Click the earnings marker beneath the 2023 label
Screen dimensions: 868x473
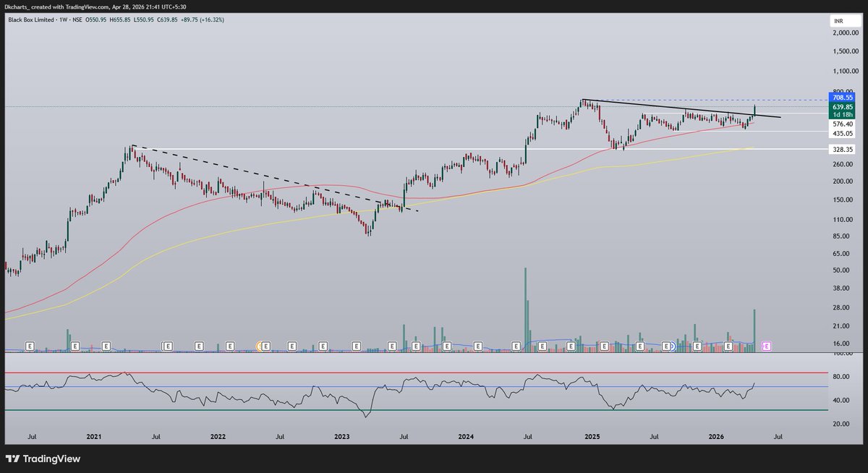pyautogui.click(x=357, y=346)
